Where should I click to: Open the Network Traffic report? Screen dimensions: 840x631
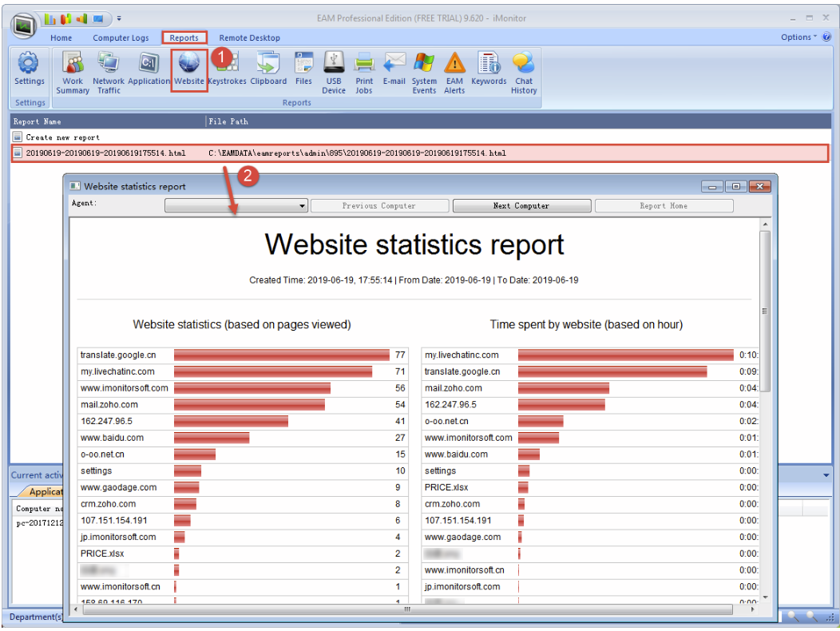click(x=108, y=72)
